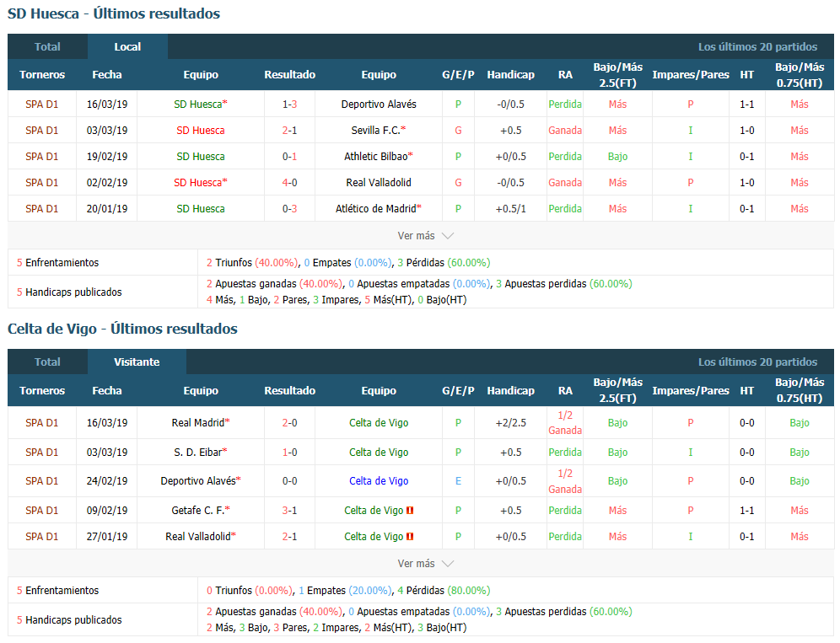This screenshot has height=643, width=840.
Task: Click SD Huesca in the 03/03/19 row
Action: (201, 131)
